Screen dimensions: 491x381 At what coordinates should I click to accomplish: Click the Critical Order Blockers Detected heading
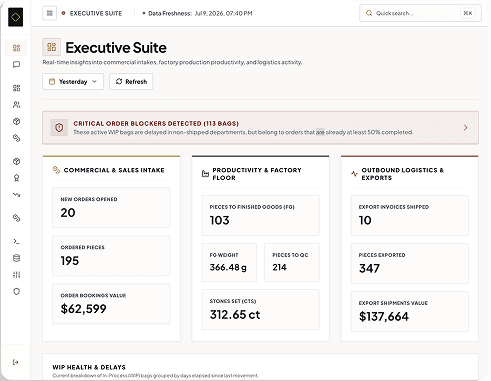tap(156, 124)
